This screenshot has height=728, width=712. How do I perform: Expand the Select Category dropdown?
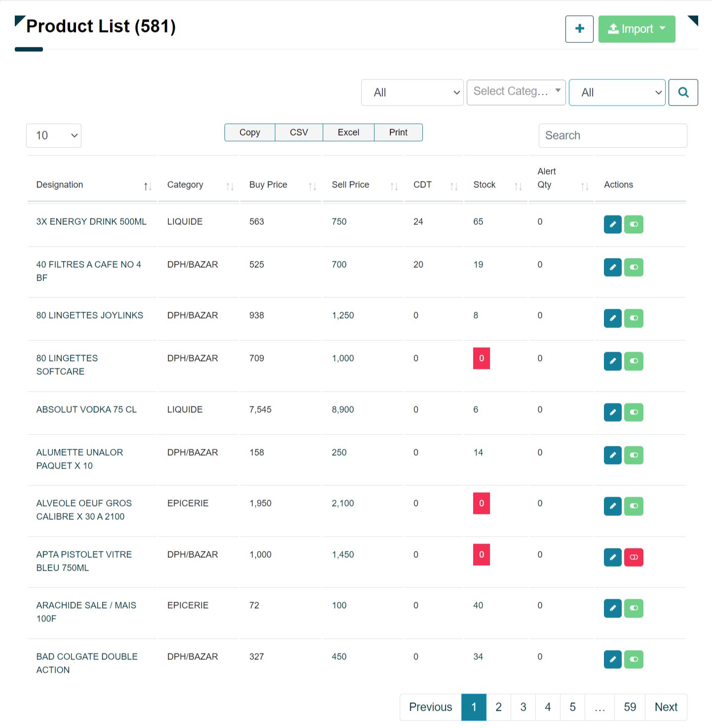pyautogui.click(x=516, y=92)
